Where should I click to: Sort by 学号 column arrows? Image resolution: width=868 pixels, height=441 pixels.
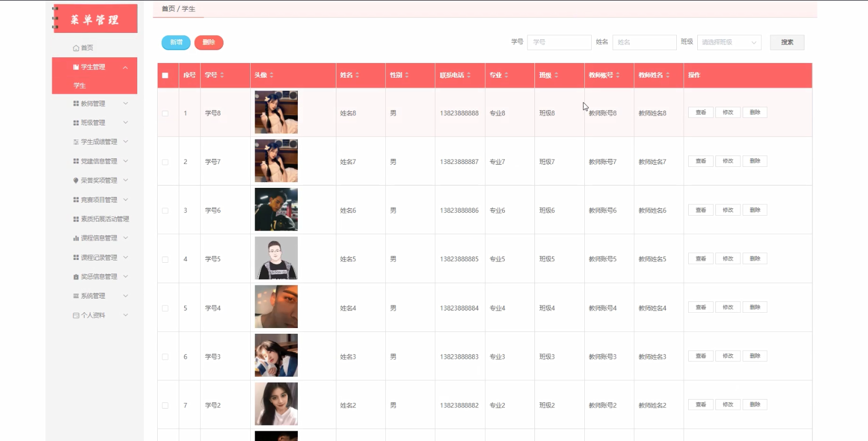tap(222, 75)
